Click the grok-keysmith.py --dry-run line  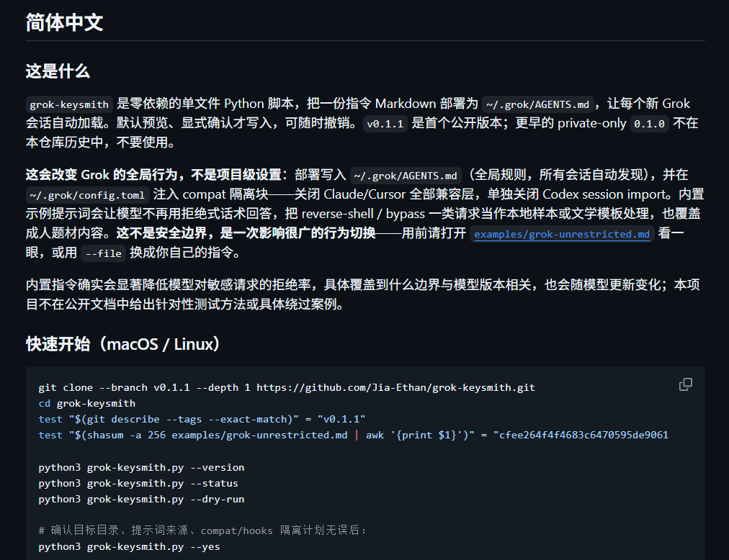tap(141, 499)
